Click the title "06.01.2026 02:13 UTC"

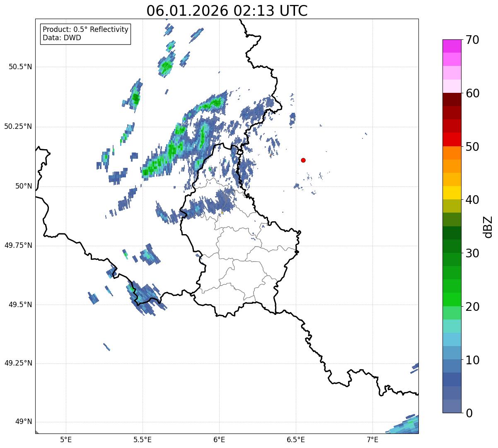click(227, 10)
